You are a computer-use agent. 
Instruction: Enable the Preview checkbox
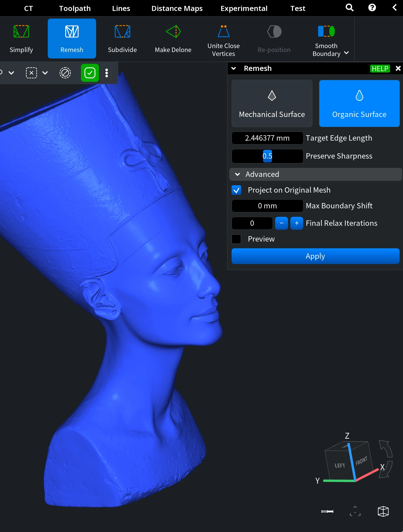click(x=236, y=239)
